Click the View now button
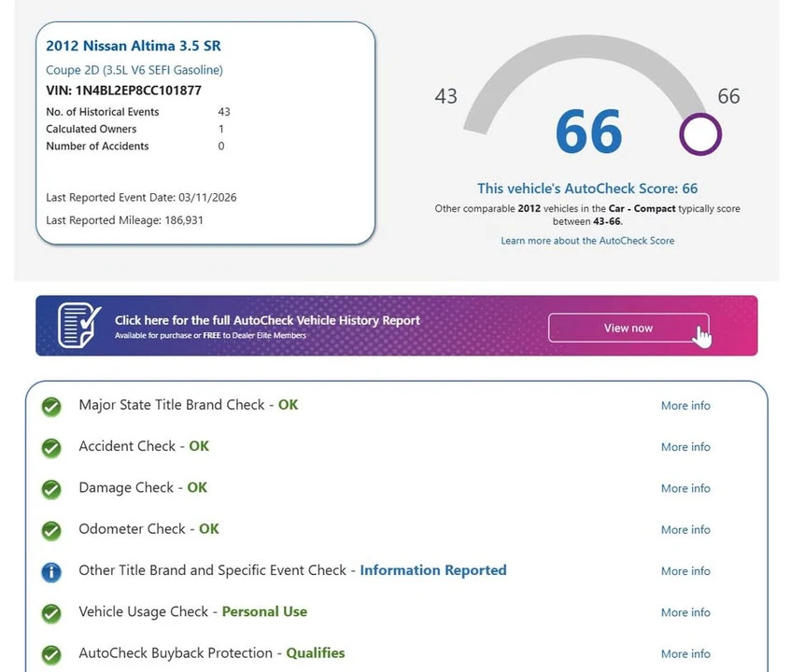The width and height of the screenshot is (790, 672). 628,328
